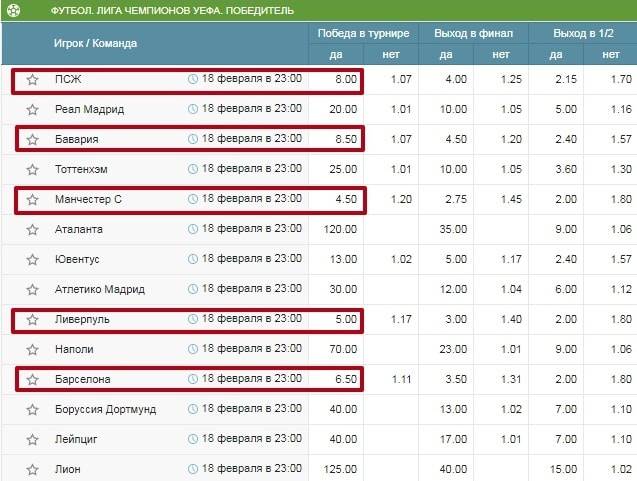Toggle favorite star for Манчестер С

[x=32, y=199]
